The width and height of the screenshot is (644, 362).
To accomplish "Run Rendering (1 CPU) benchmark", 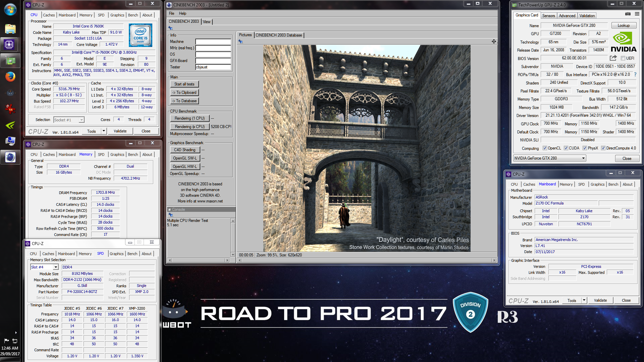I will click(190, 118).
